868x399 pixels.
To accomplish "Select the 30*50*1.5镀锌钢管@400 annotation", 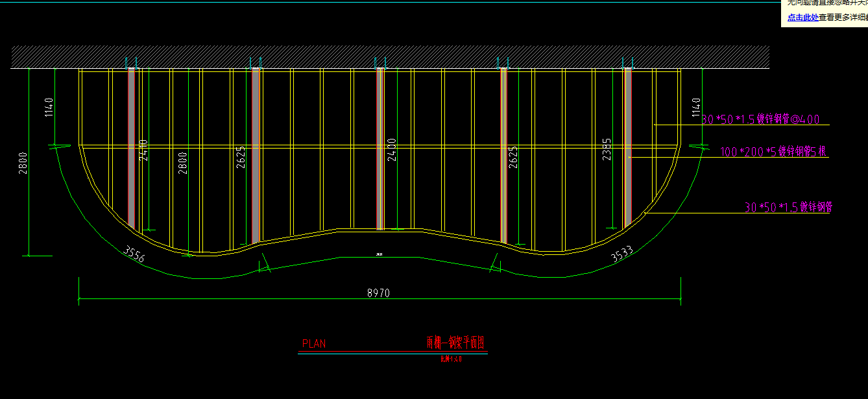I will 760,119.
